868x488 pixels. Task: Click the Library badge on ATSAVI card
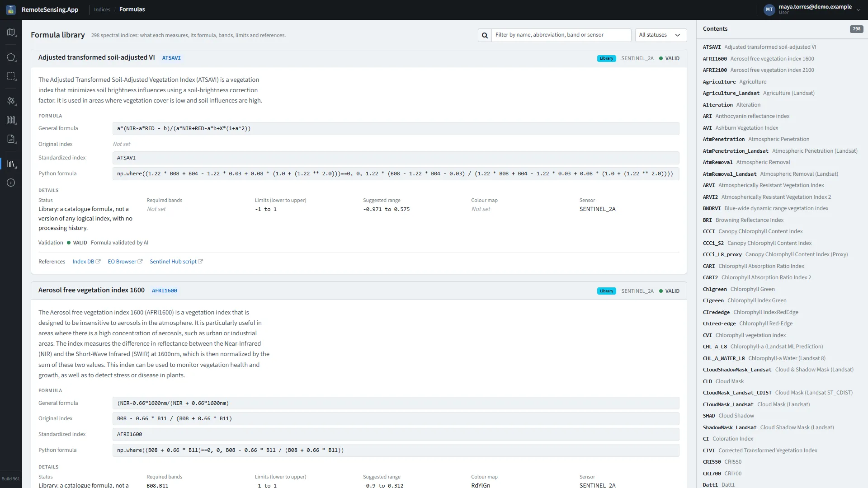click(x=606, y=58)
